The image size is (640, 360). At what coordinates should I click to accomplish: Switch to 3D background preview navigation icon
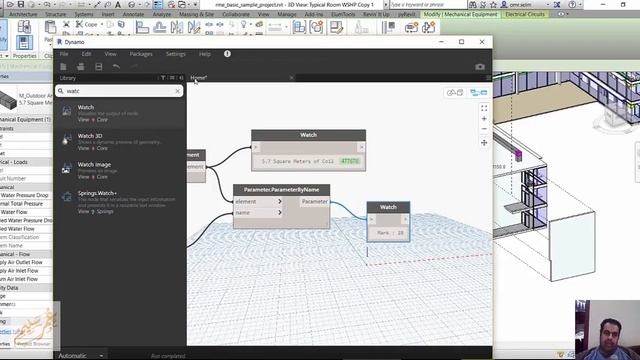coord(455,93)
